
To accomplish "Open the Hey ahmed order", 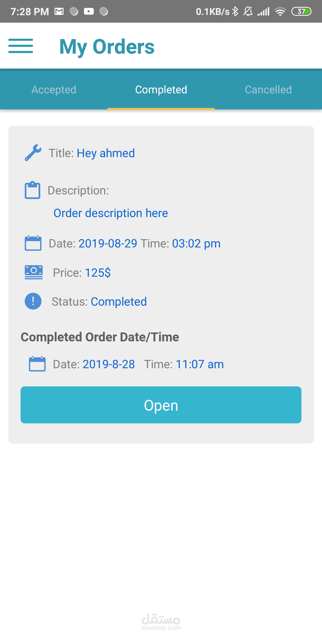I will (161, 405).
